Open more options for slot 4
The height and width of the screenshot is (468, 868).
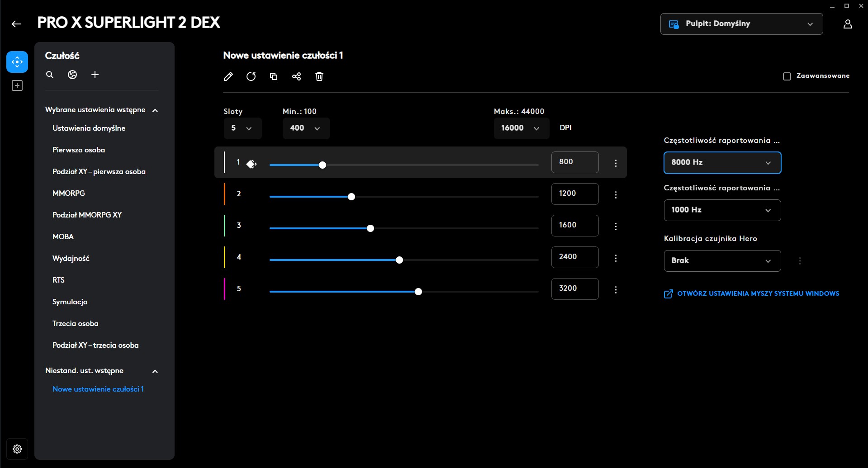click(616, 258)
